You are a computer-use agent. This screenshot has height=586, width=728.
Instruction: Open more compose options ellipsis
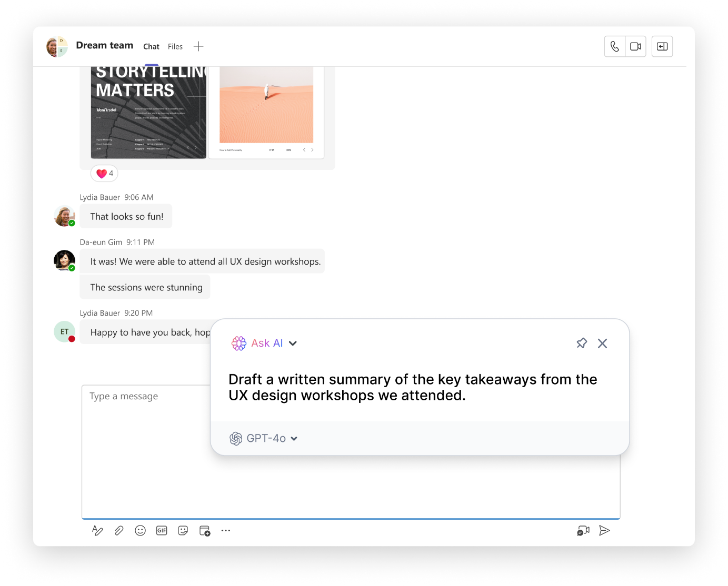[x=226, y=530]
